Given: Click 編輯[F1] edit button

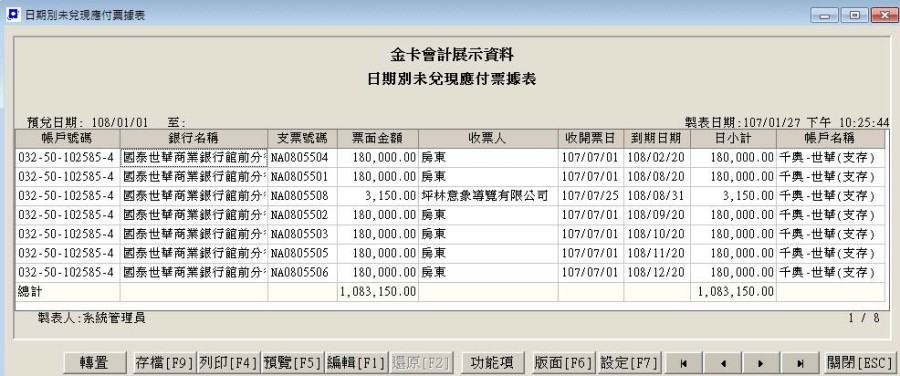Looking at the screenshot, I should tap(356, 363).
